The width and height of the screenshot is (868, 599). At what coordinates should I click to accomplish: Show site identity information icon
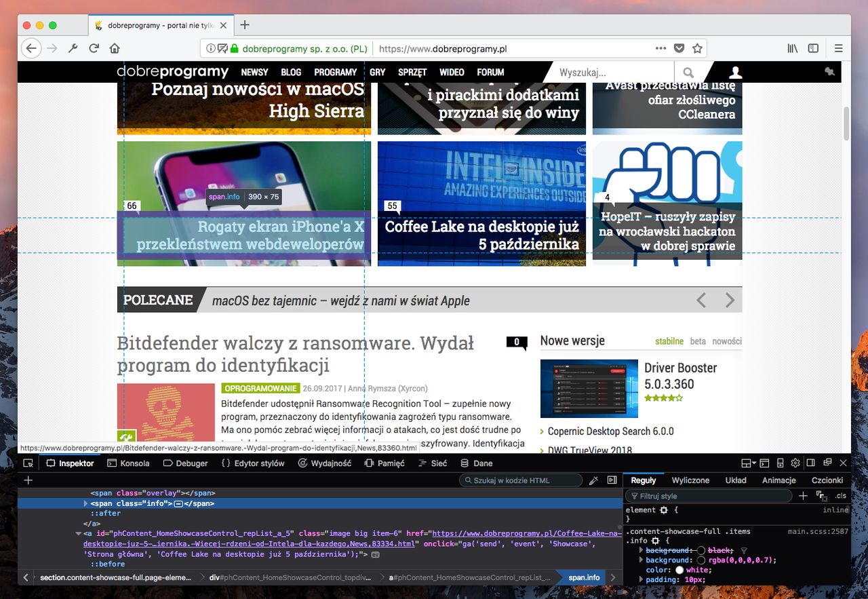pyautogui.click(x=211, y=48)
